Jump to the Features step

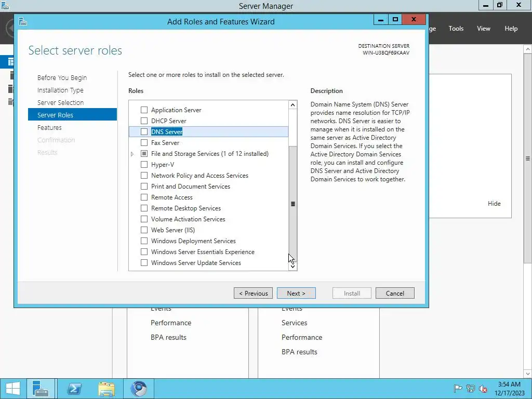pyautogui.click(x=49, y=128)
